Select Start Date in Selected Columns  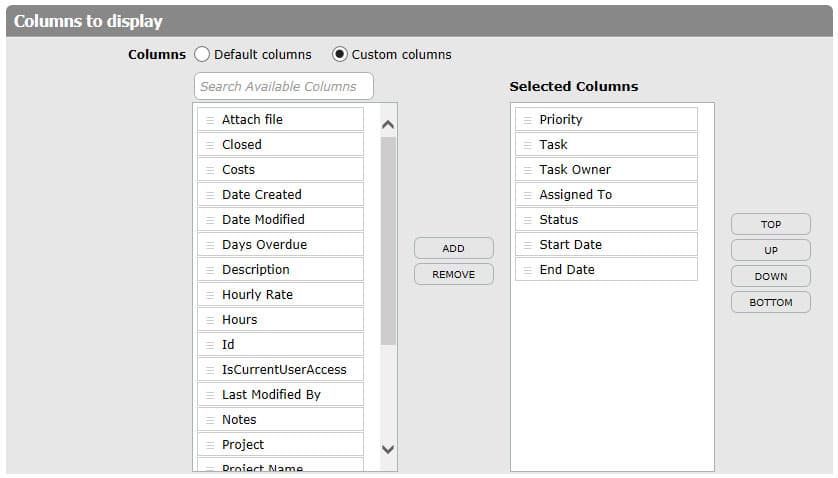[607, 245]
